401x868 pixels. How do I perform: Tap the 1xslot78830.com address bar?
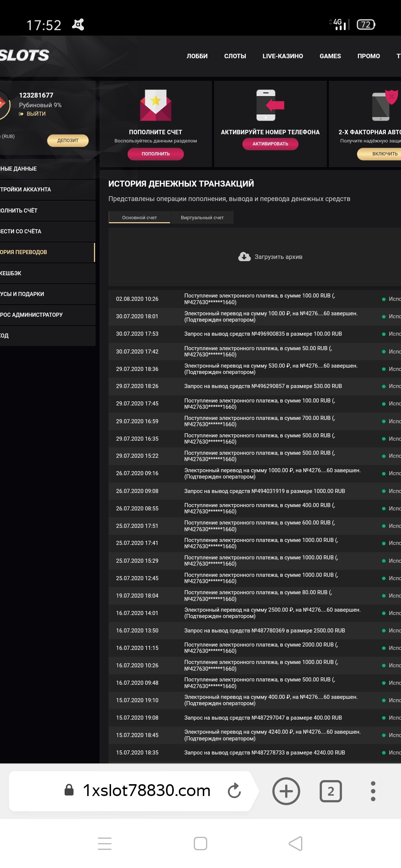pyautogui.click(x=146, y=790)
